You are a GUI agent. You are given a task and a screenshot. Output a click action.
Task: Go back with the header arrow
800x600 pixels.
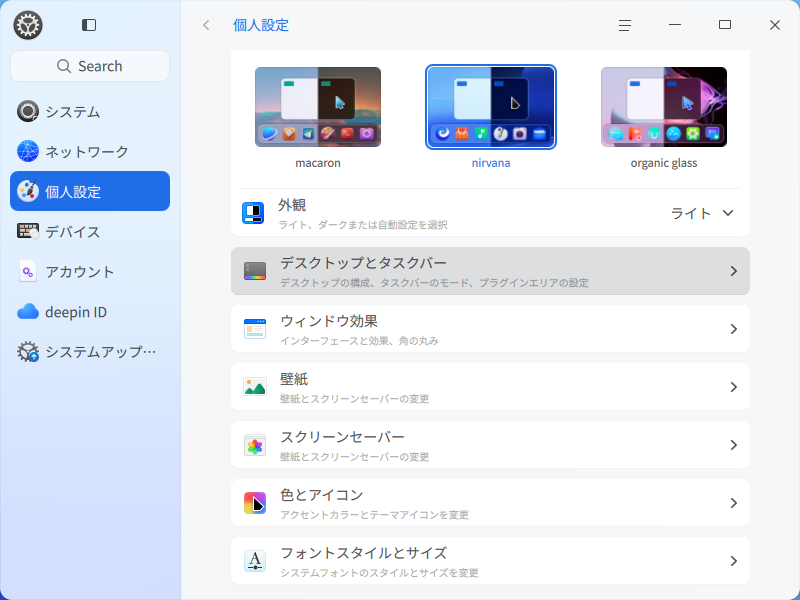206,25
